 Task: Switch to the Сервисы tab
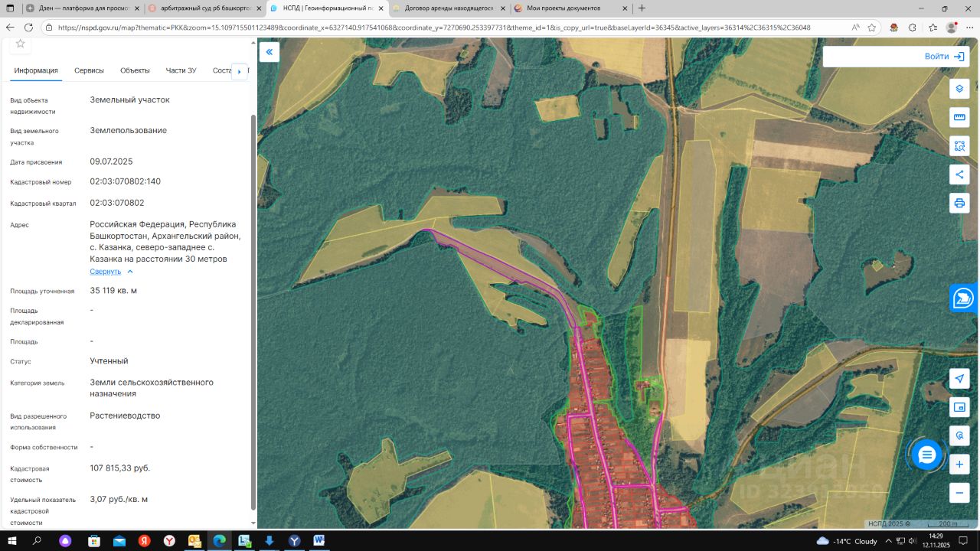(x=89, y=70)
